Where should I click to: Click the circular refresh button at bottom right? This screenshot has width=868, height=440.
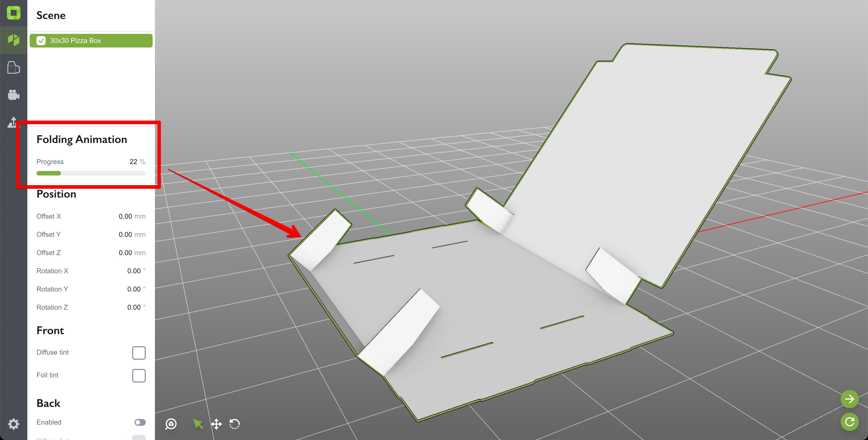[850, 422]
